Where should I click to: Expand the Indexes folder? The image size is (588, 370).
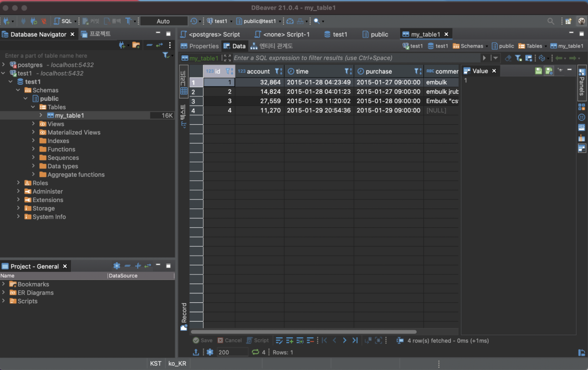[33, 141]
